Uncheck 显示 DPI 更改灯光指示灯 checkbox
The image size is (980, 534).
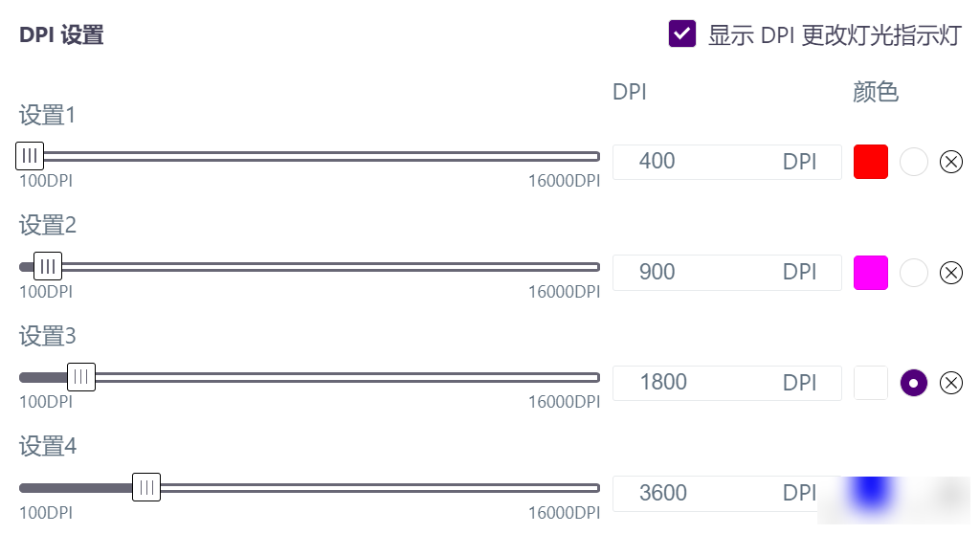(x=681, y=33)
